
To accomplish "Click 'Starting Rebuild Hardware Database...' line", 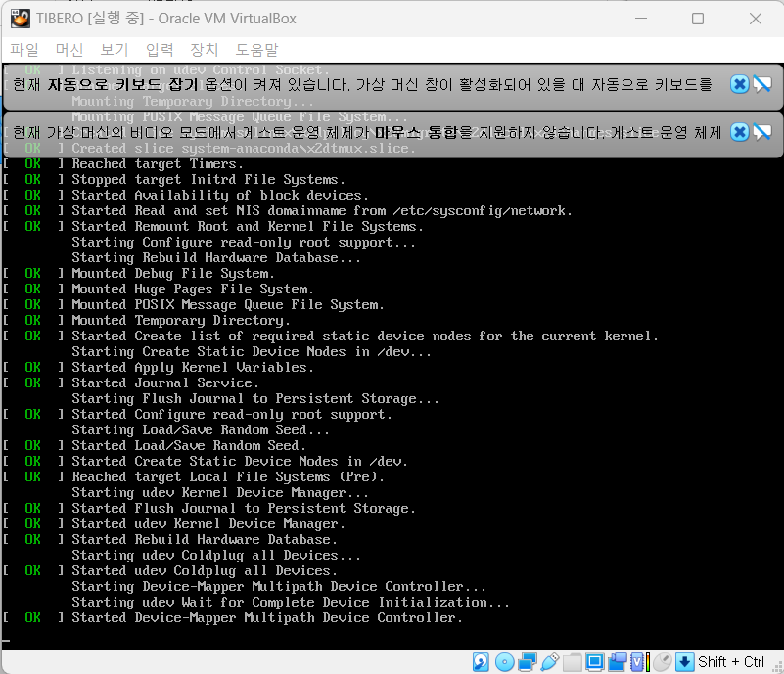I will pos(216,258).
